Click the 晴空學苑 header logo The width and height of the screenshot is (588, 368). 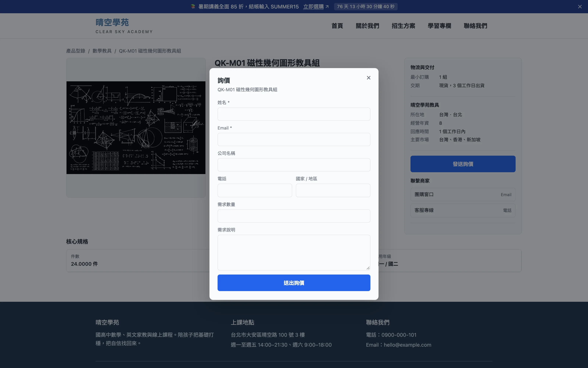[x=124, y=26]
